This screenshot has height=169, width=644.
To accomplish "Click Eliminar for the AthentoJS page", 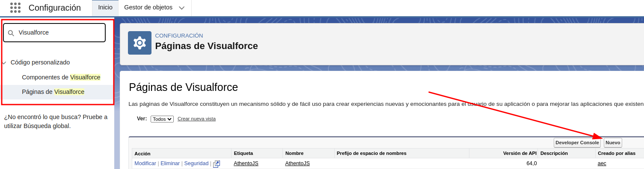I will [170, 163].
